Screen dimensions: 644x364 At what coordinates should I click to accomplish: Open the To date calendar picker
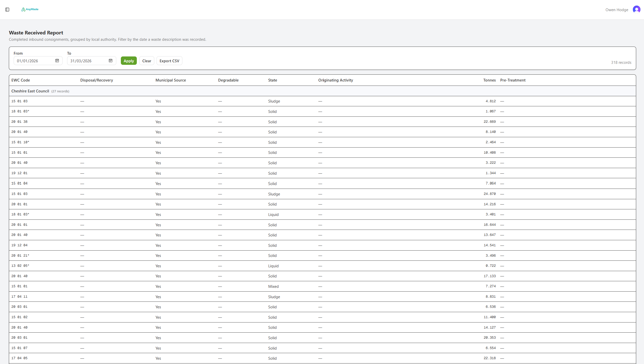click(110, 61)
